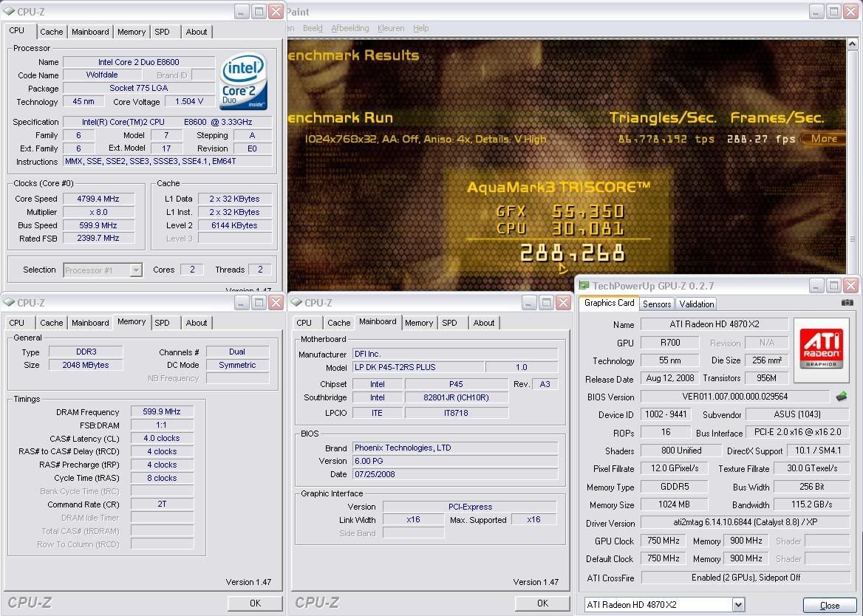Image resolution: width=863 pixels, height=616 pixels.
Task: Click the Close button in GPU-Z
Action: coord(830,605)
